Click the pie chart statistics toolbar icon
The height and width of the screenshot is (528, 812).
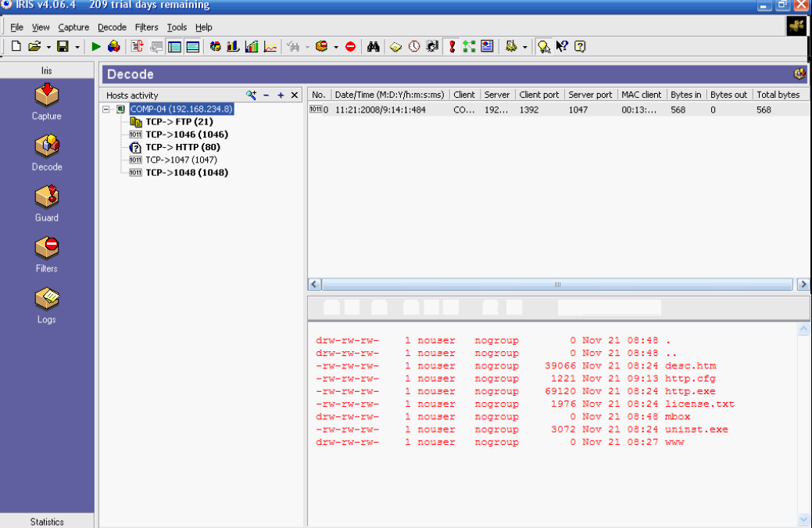(x=215, y=47)
